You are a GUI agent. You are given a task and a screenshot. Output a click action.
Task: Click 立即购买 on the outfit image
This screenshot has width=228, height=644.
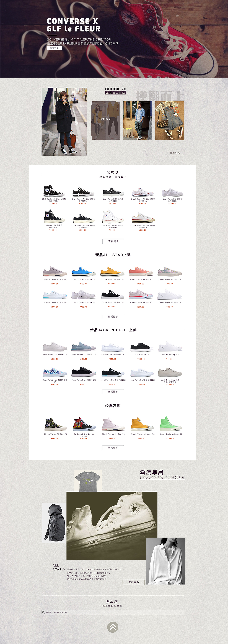105,119
